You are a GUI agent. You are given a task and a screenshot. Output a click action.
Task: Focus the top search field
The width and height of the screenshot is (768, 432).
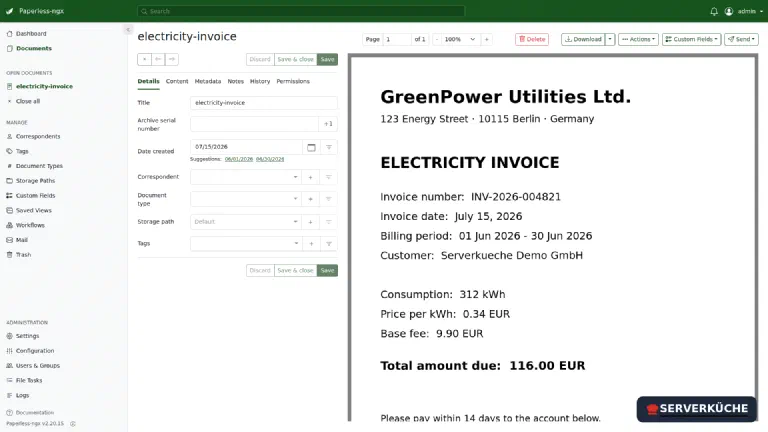(301, 11)
